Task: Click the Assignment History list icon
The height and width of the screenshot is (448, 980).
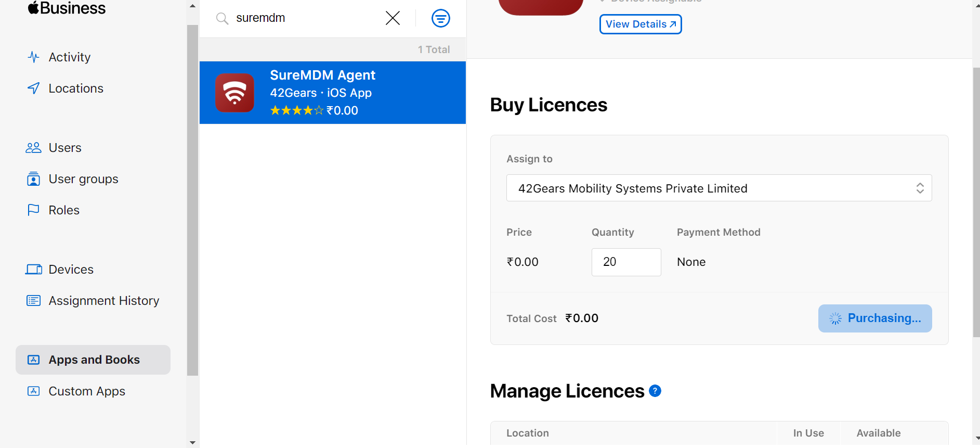Action: [34, 301]
